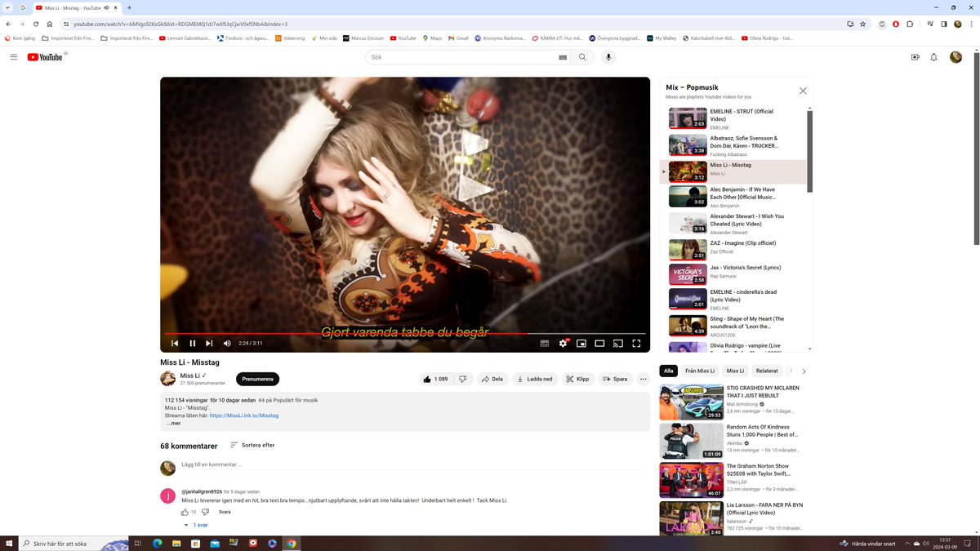Create a clip with Klipp
Screen dimensions: 980x551
578,379
